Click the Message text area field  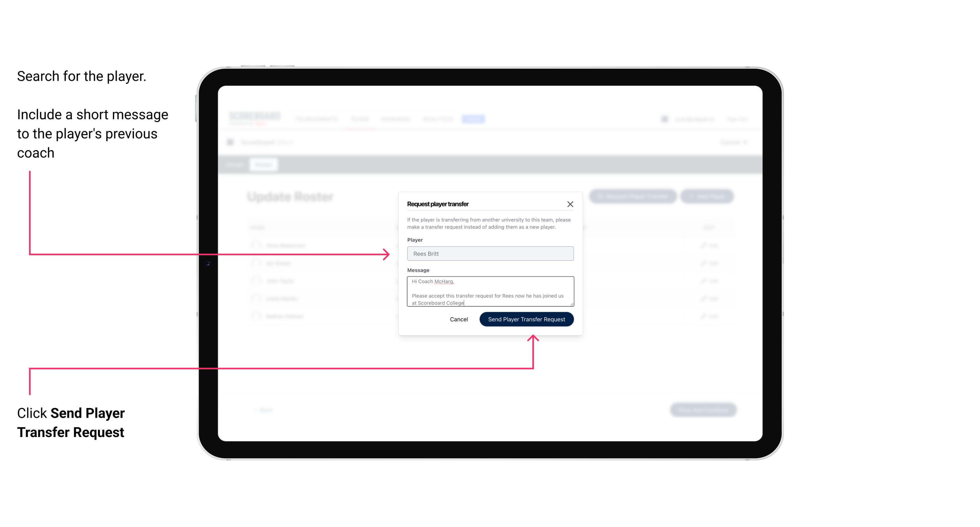[x=490, y=292]
